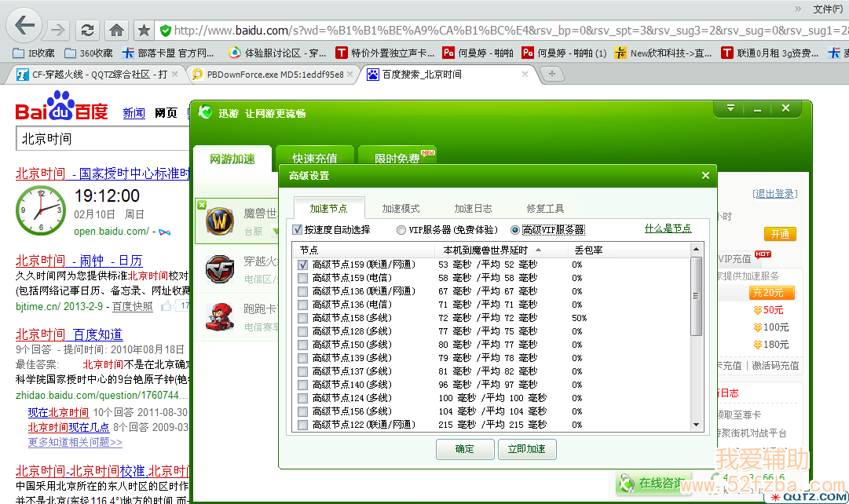
Task: Click the browser back arrow button
Action: (24, 25)
